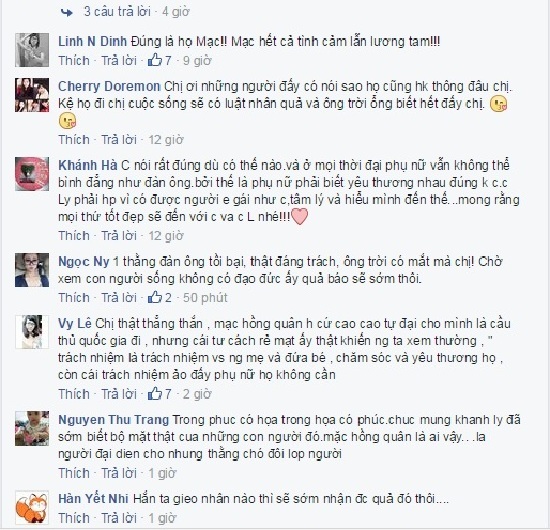Viewport: 550px width, 530px height.
Task: Open the Nguyen Thu Trang profile name link
Action: tap(114, 420)
